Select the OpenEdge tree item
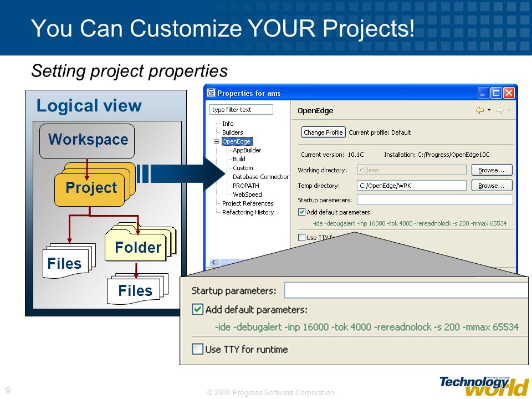The width and height of the screenshot is (532, 399). tap(237, 141)
